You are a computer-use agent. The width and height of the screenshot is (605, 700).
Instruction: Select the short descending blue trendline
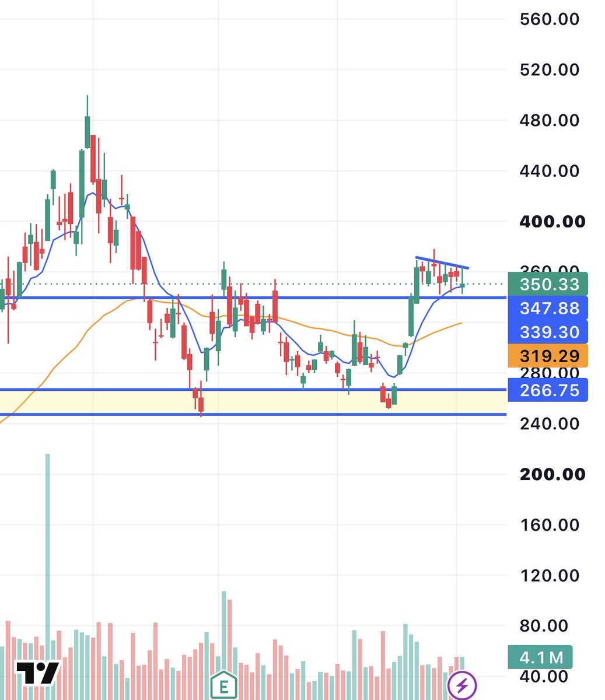442,262
